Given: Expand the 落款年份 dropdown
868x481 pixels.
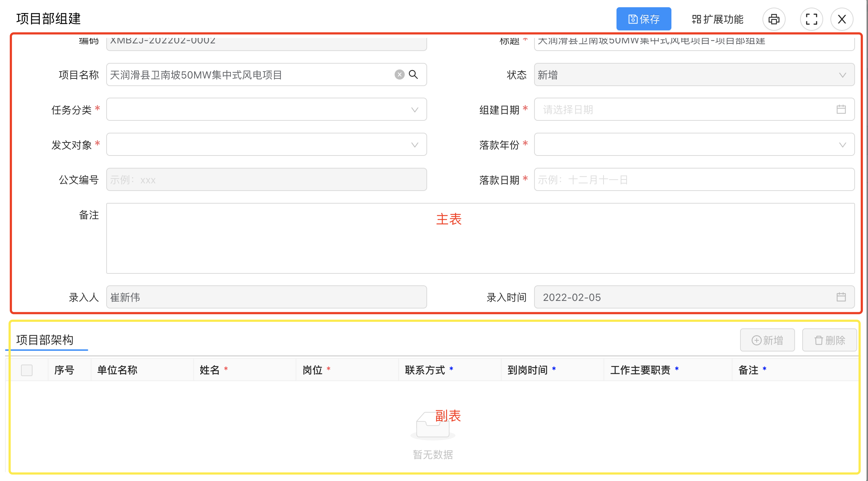Looking at the screenshot, I should point(694,144).
